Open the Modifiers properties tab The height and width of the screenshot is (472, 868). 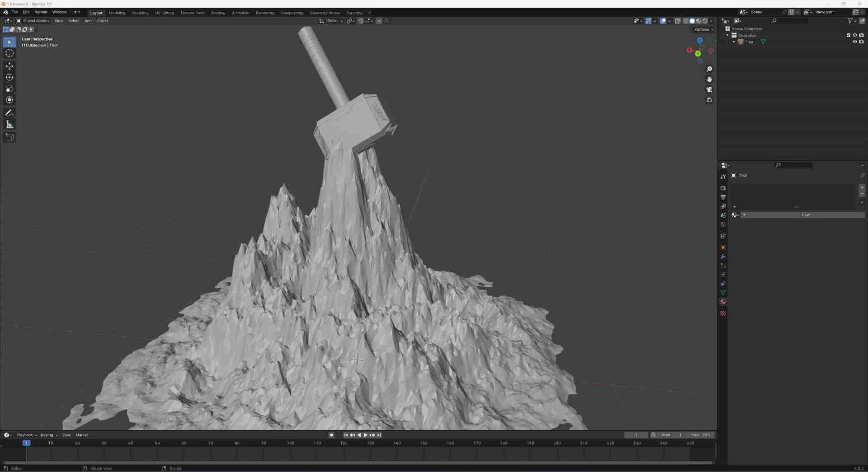pyautogui.click(x=723, y=257)
